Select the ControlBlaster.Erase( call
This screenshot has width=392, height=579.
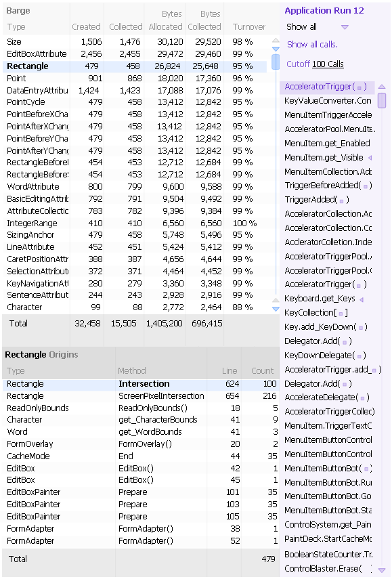[328, 569]
